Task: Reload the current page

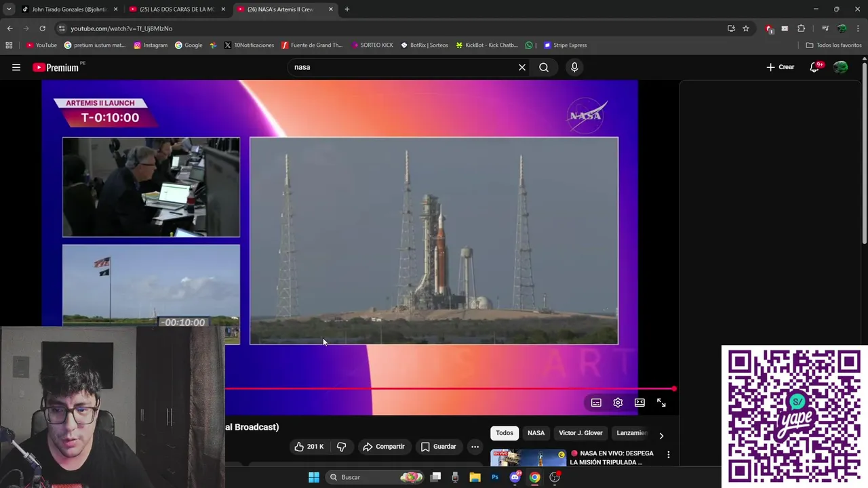Action: click(42, 28)
